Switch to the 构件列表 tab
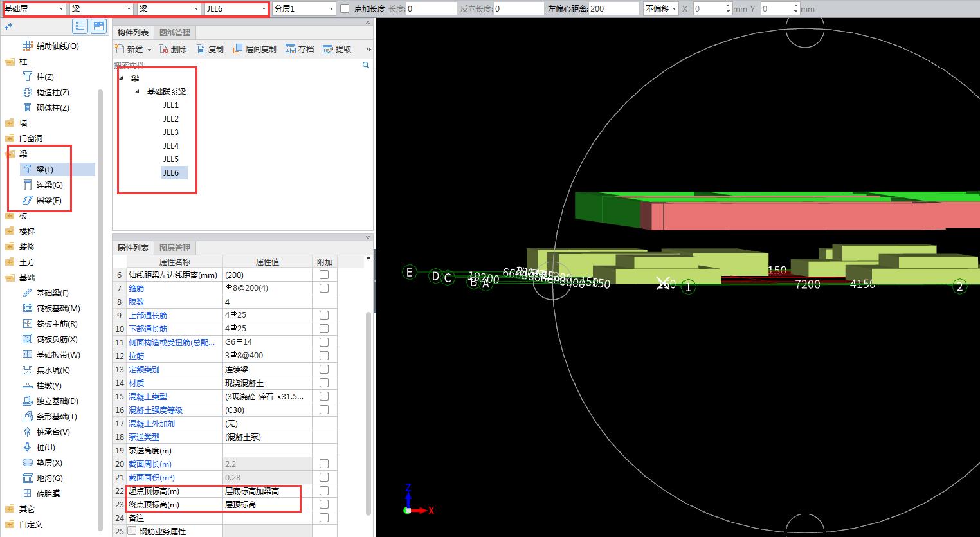980x537 pixels. point(133,32)
